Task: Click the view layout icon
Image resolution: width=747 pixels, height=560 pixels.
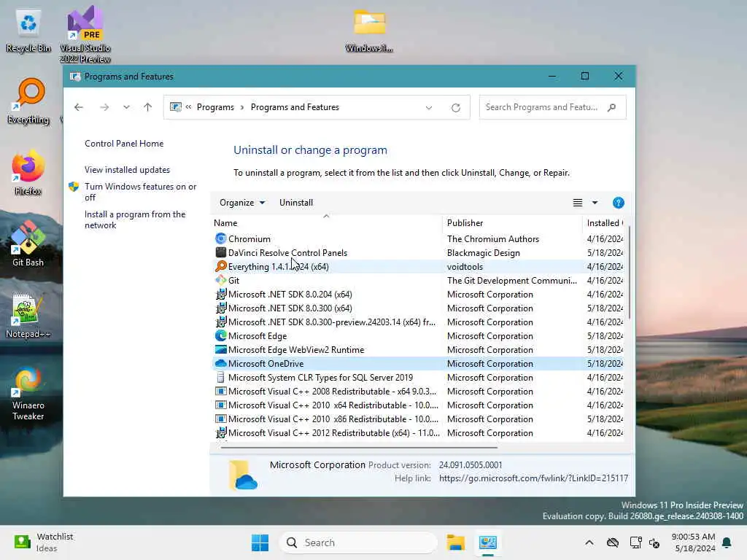Action: tap(578, 203)
